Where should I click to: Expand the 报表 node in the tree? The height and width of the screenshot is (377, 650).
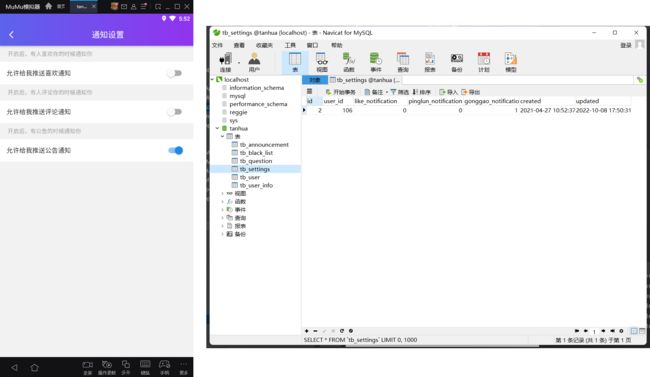pyautogui.click(x=223, y=226)
